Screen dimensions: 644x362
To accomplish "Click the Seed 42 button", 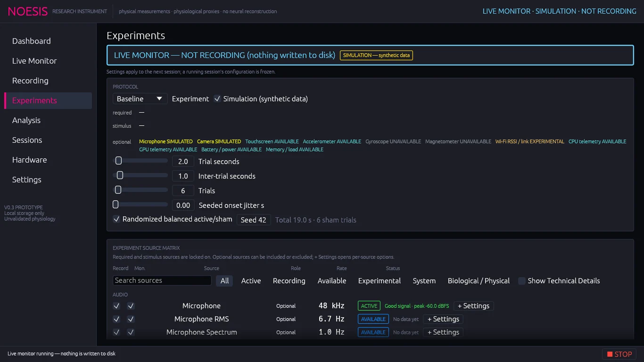I will (x=254, y=220).
